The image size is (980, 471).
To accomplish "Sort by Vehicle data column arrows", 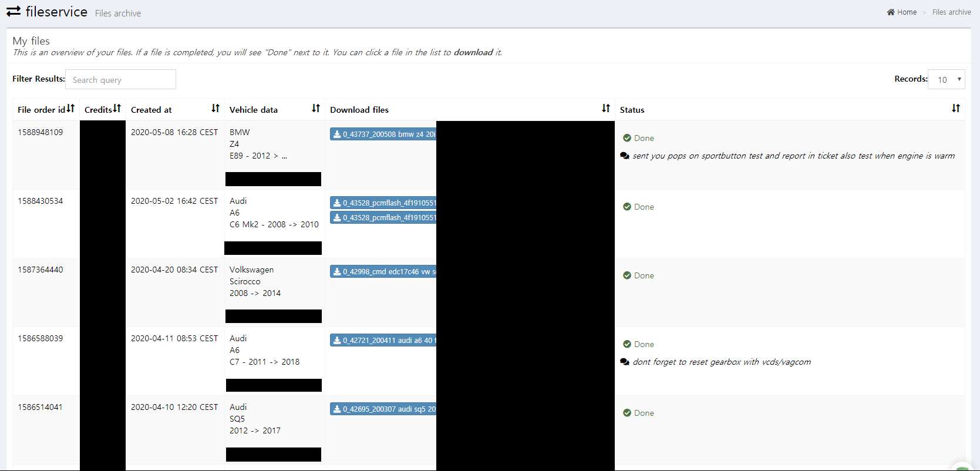I will (316, 109).
